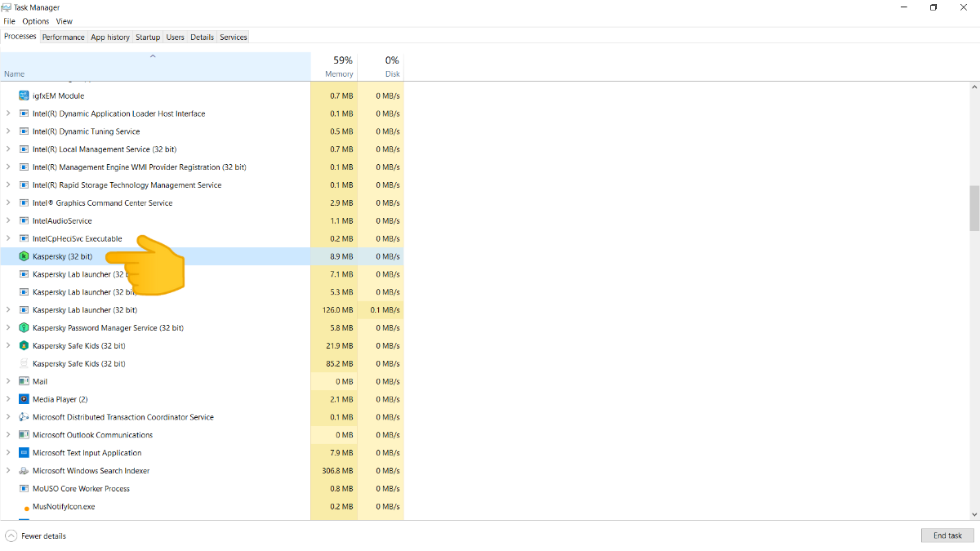Screen dimensions: 980x551
Task: Select the 2.9 MB memory cell
Action: [334, 202]
